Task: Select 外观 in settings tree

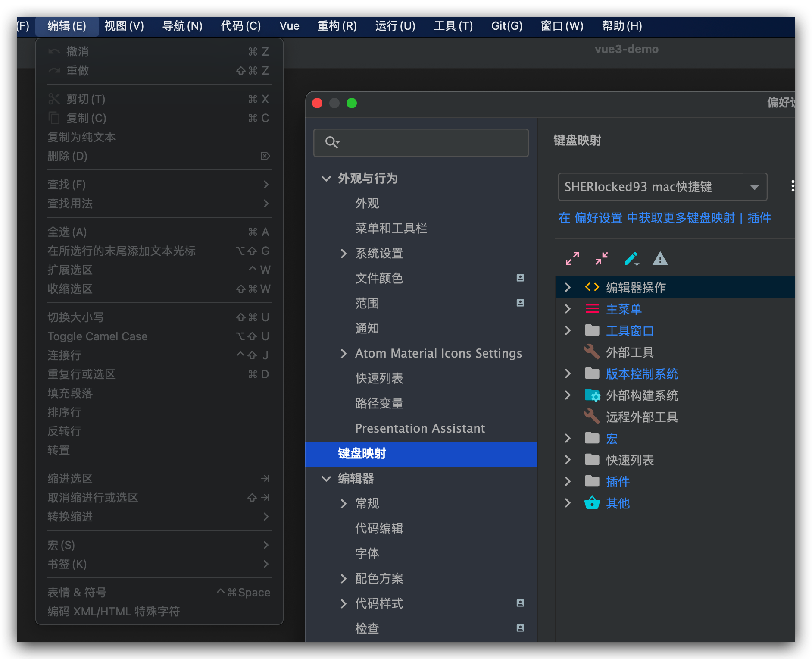Action: (367, 203)
